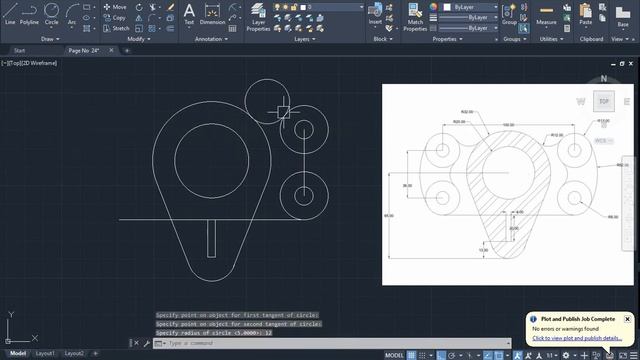This screenshot has width=640, height=360.
Task: Expand the Block panel
Action: tap(383, 39)
